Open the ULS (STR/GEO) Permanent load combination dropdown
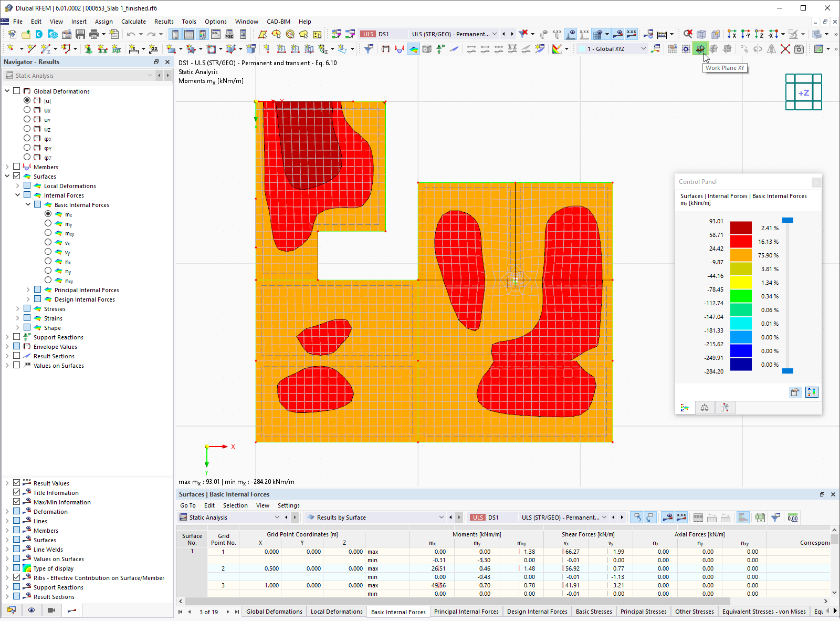 pos(496,34)
